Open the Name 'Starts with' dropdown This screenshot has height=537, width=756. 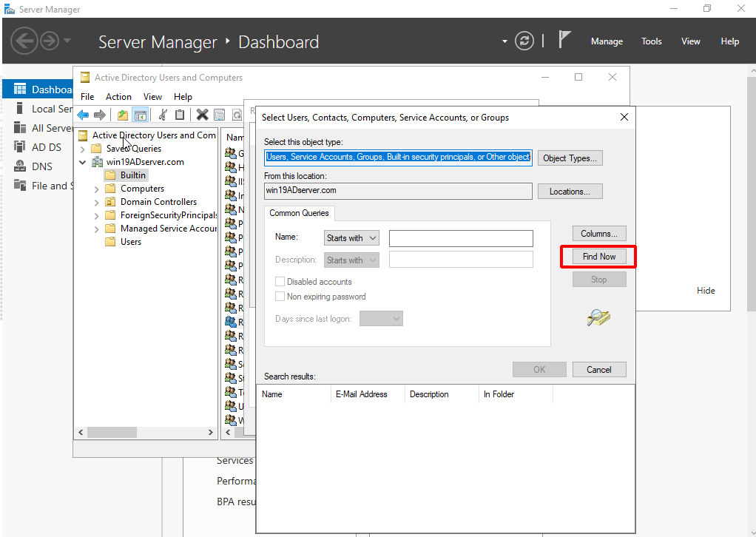[x=351, y=238]
